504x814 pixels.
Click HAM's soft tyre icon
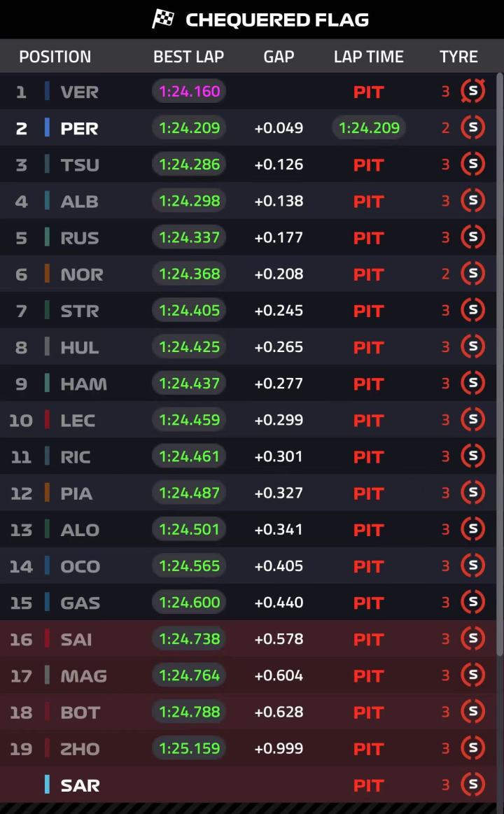pyautogui.click(x=473, y=383)
